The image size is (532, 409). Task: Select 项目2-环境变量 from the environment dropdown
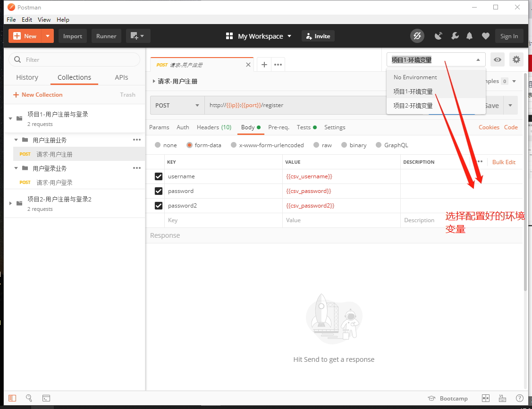pyautogui.click(x=413, y=105)
